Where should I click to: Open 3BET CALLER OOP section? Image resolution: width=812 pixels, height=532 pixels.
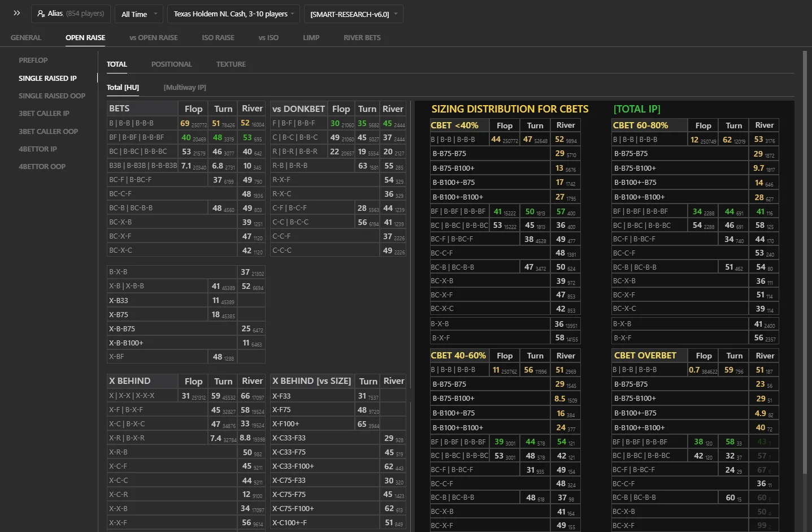click(49, 132)
